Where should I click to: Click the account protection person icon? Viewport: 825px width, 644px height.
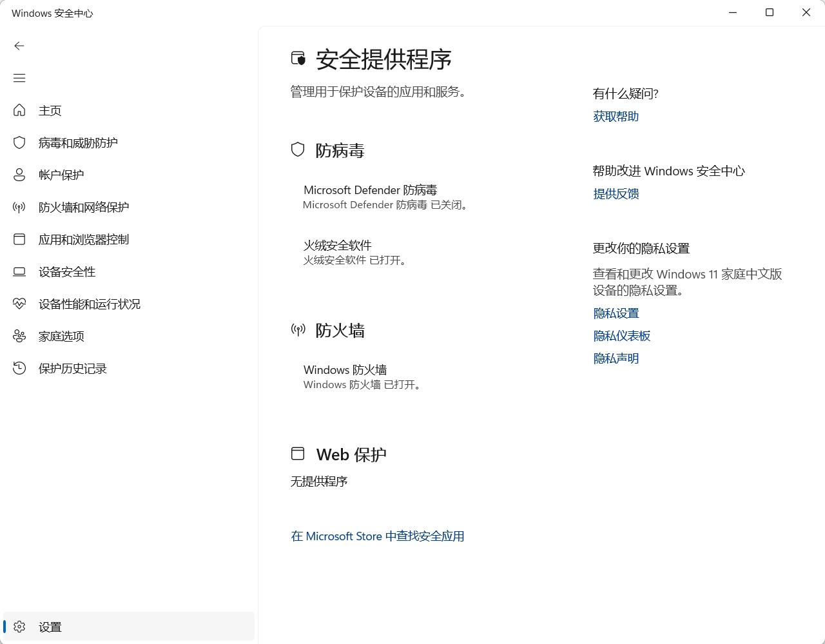pos(19,175)
